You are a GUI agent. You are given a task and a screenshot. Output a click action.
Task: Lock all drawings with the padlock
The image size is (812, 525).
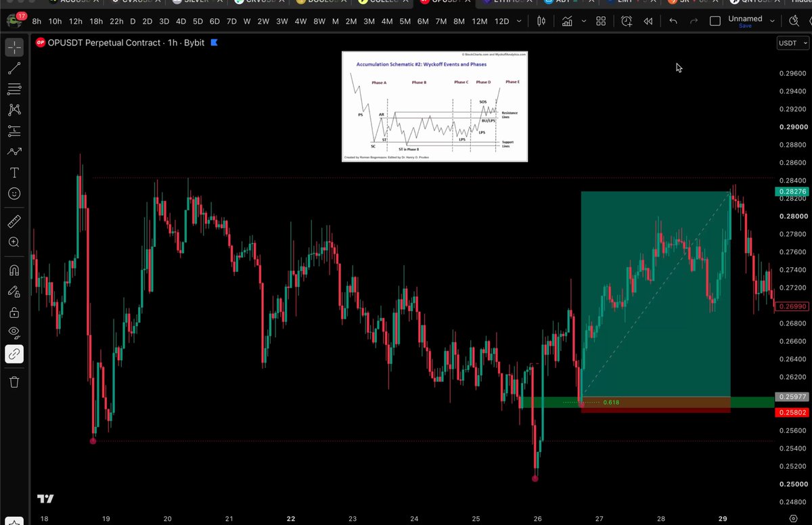tap(14, 313)
